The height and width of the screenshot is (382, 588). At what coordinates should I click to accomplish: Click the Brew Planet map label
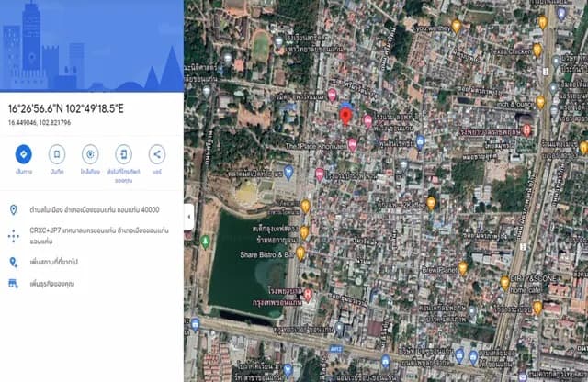[440, 270]
